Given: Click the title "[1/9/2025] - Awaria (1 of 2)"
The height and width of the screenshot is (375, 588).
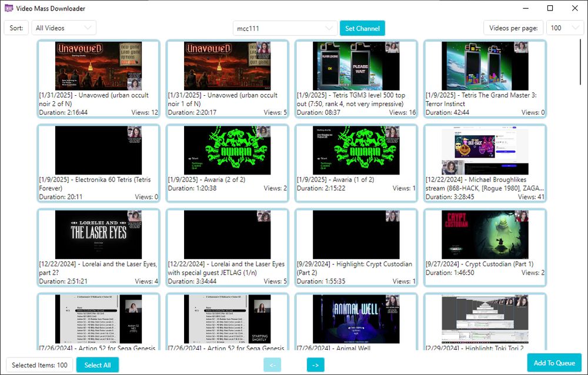Looking at the screenshot, I should click(336, 180).
